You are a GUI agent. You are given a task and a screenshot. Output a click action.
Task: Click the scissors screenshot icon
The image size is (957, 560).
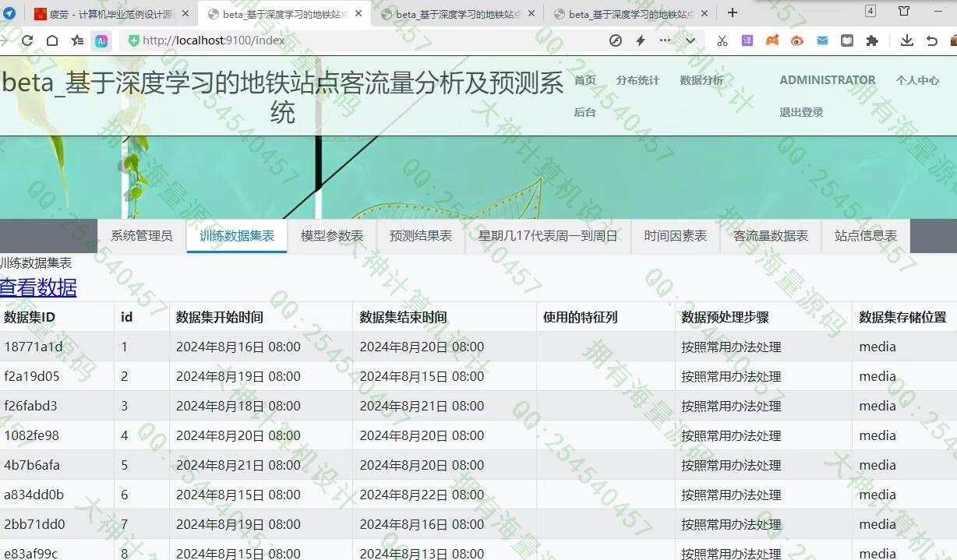click(722, 41)
